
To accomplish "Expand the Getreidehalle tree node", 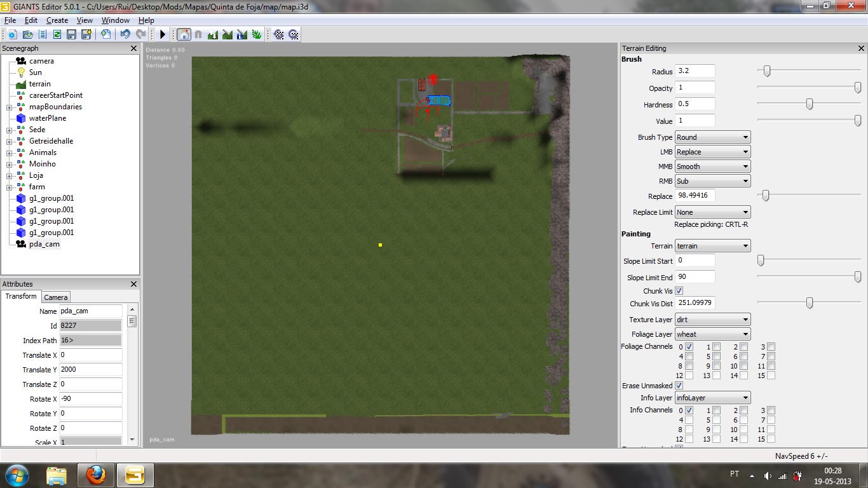I will point(10,142).
